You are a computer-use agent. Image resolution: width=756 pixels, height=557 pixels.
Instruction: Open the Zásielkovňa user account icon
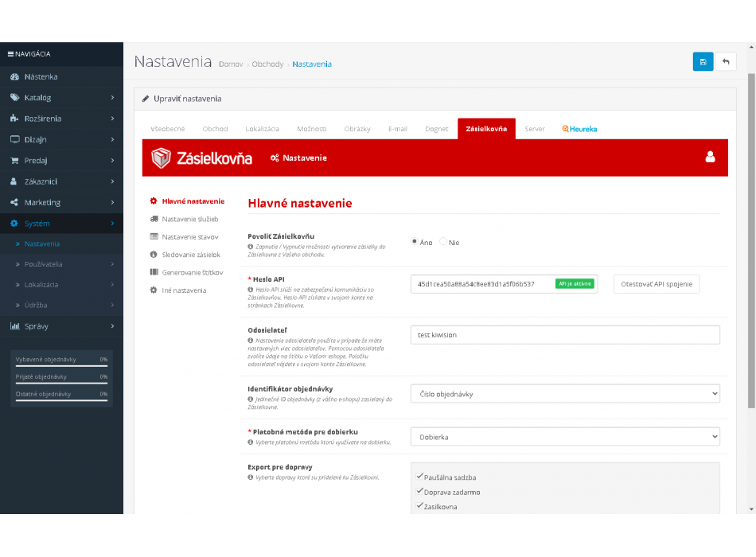(x=710, y=157)
